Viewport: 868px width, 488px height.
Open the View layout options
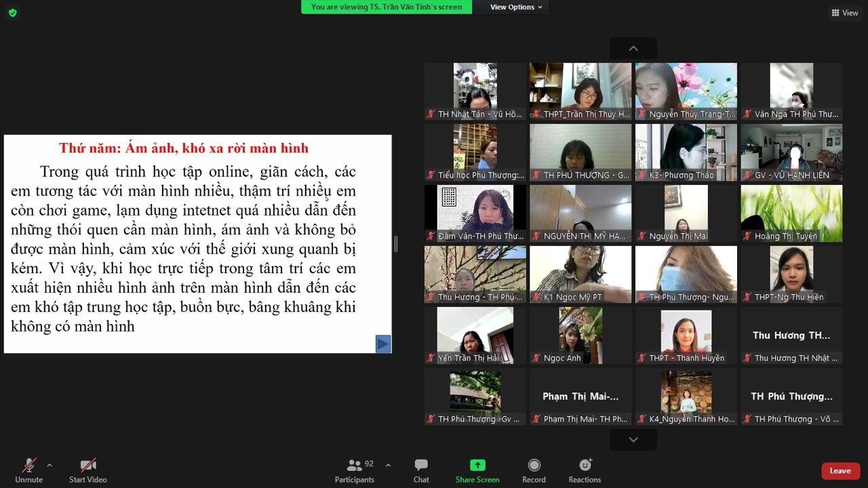(x=845, y=13)
